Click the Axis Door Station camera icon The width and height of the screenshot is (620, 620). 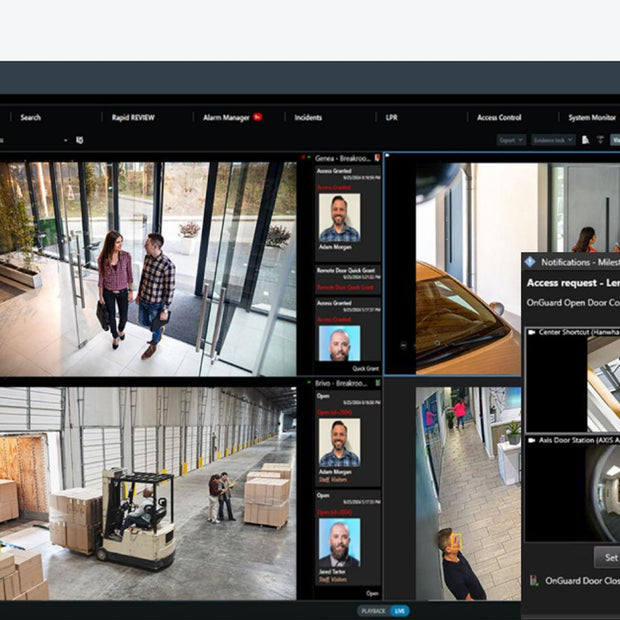(532, 440)
